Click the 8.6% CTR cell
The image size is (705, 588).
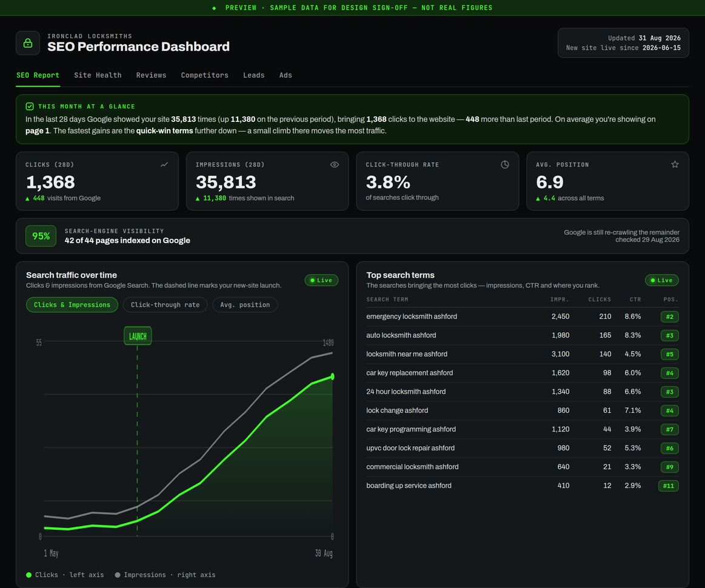[x=633, y=316]
